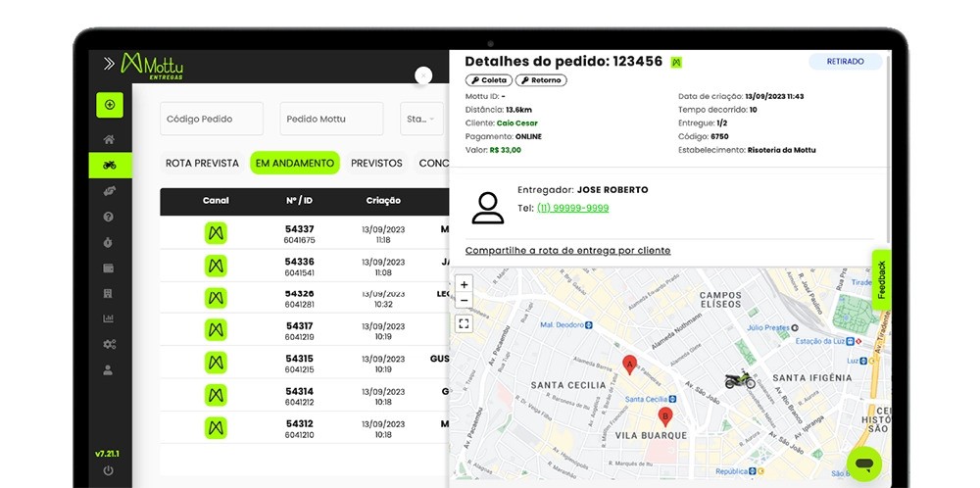Toggle fullscreen map view
This screenshot has height=488, width=980.
coord(464,323)
